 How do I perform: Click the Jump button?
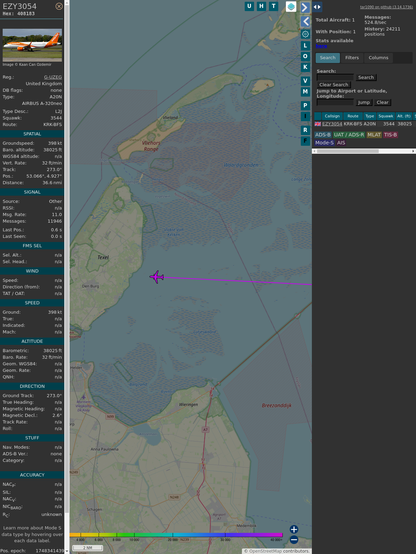point(363,102)
